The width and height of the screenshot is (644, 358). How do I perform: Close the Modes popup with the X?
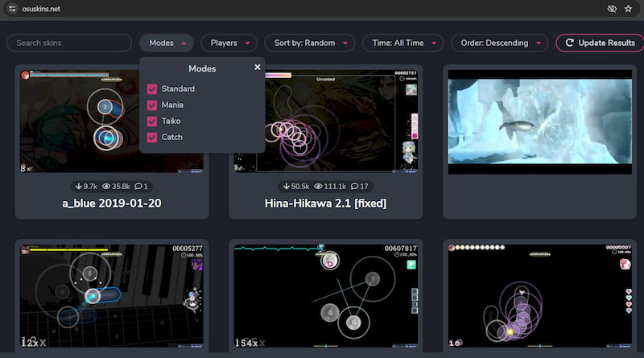point(257,67)
